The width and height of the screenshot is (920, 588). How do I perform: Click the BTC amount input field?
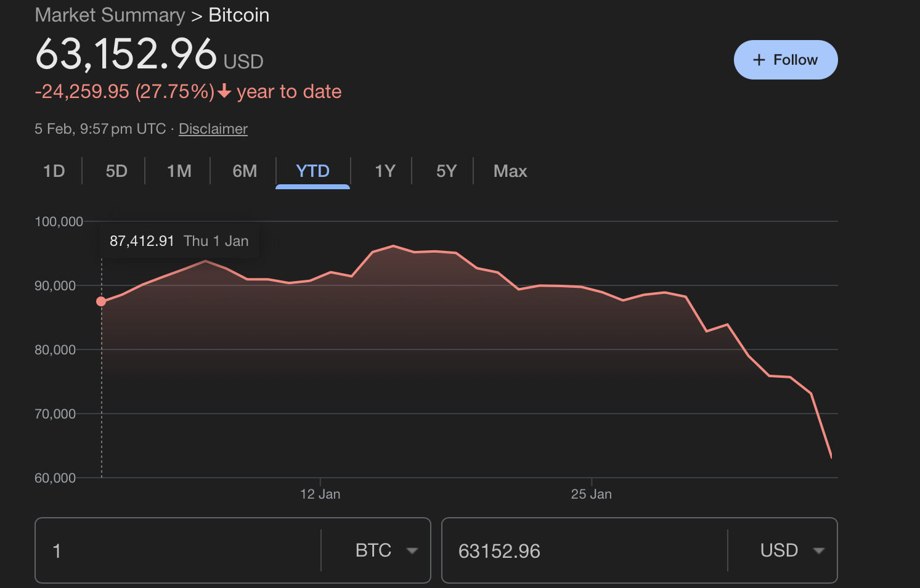click(x=179, y=550)
